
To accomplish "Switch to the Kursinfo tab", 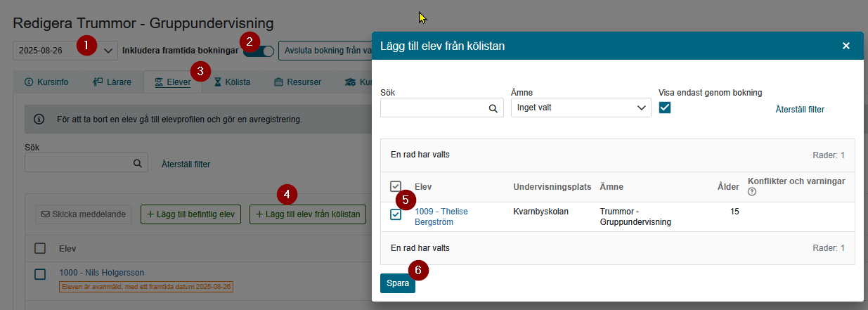I will click(46, 82).
